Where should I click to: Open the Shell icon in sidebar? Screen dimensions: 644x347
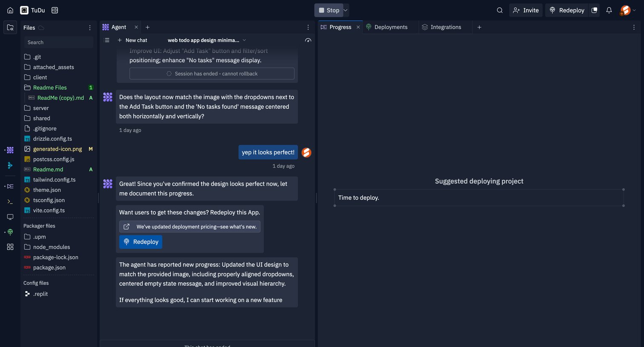10,202
